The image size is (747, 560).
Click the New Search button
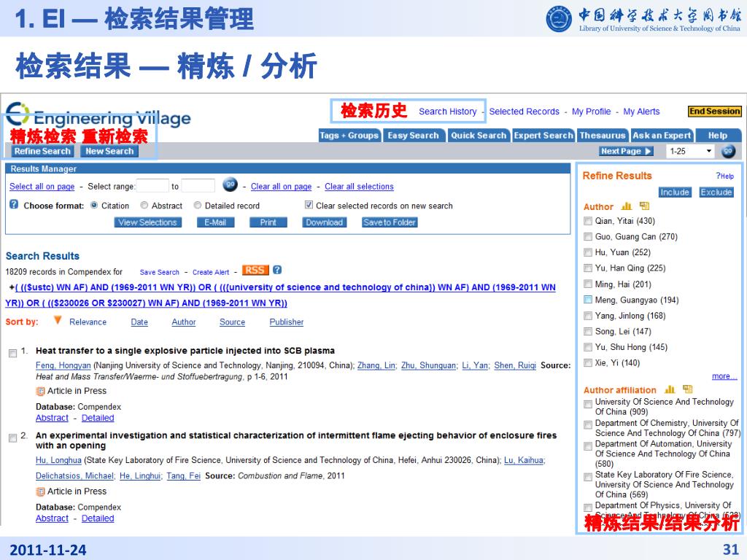(x=109, y=152)
